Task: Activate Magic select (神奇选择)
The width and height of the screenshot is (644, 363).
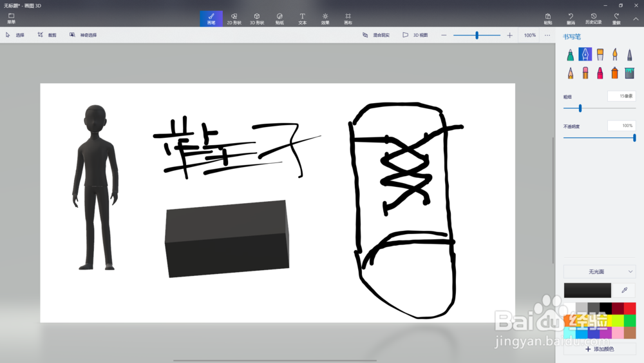Action: click(83, 35)
